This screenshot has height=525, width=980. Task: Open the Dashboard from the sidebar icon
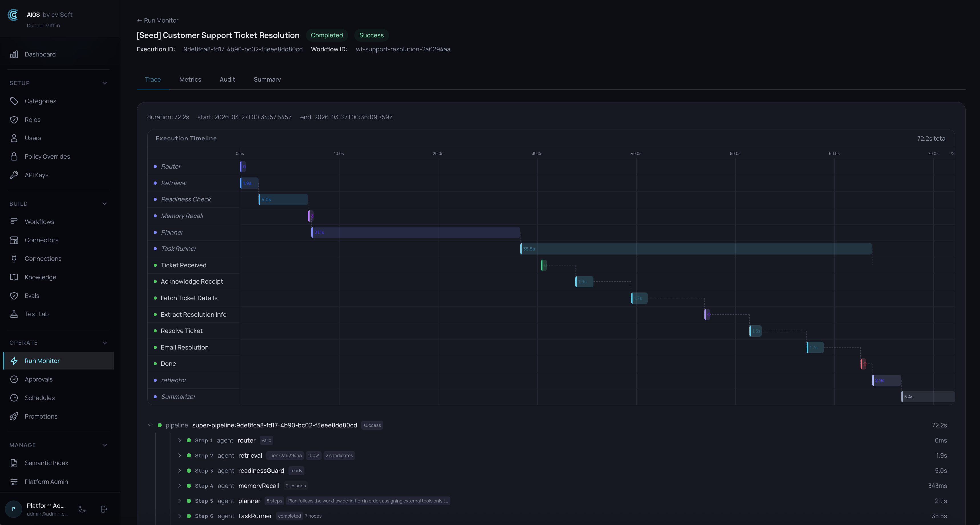pos(14,54)
